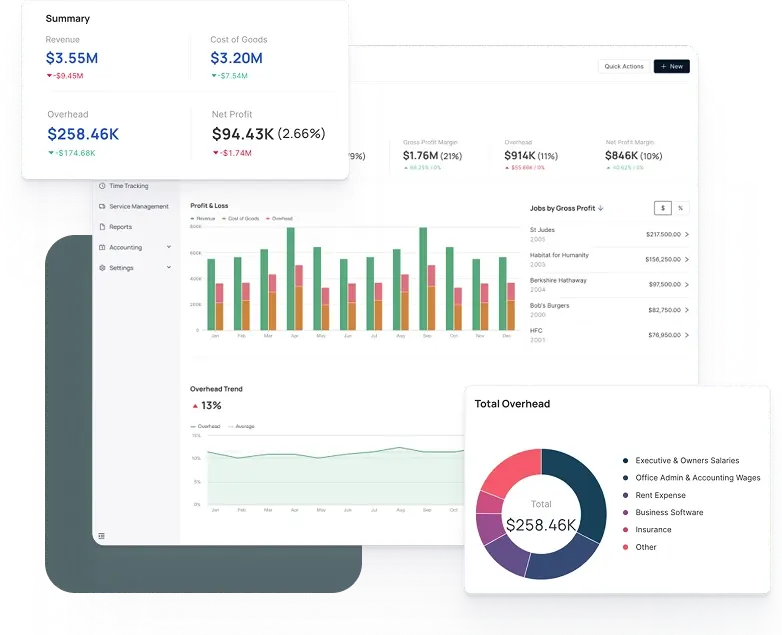Click the Profit & Loss chart title

click(209, 206)
